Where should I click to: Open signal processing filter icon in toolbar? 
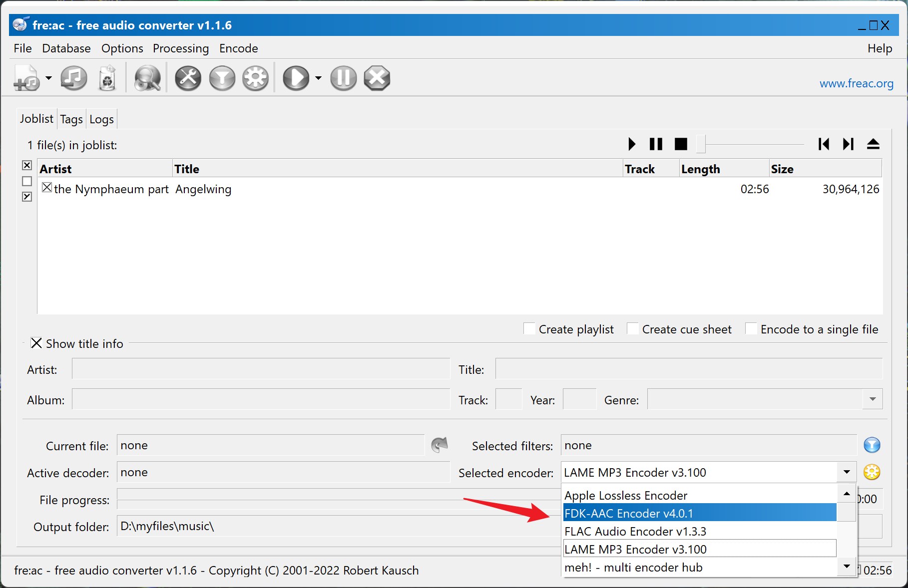222,78
